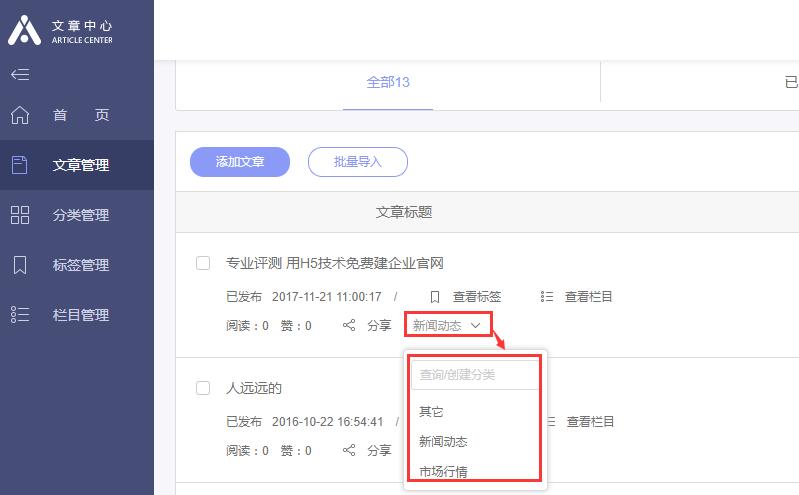
Task: Open article titled 人远远的
Action: 254,388
